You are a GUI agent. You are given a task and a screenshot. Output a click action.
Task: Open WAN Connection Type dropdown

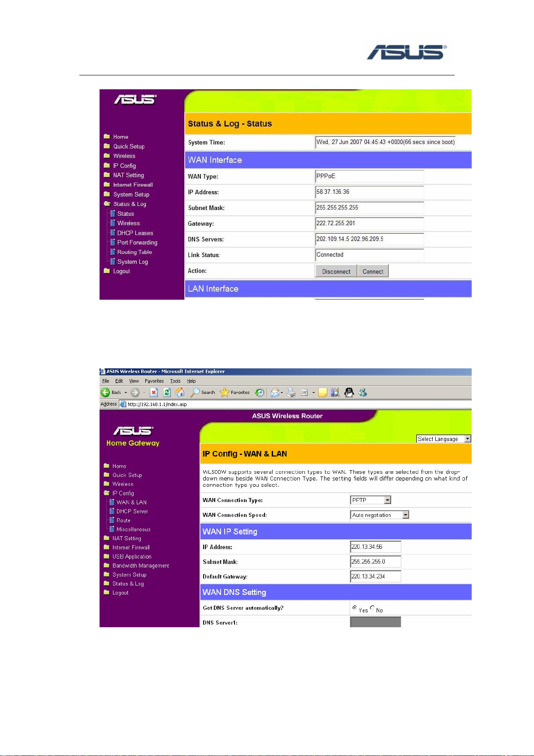click(387, 500)
